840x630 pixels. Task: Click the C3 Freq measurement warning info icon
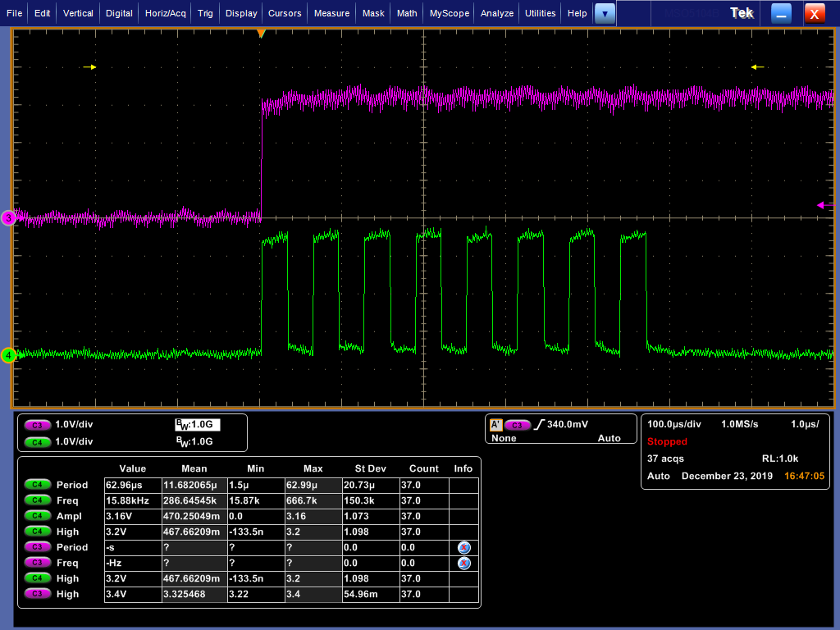(463, 563)
